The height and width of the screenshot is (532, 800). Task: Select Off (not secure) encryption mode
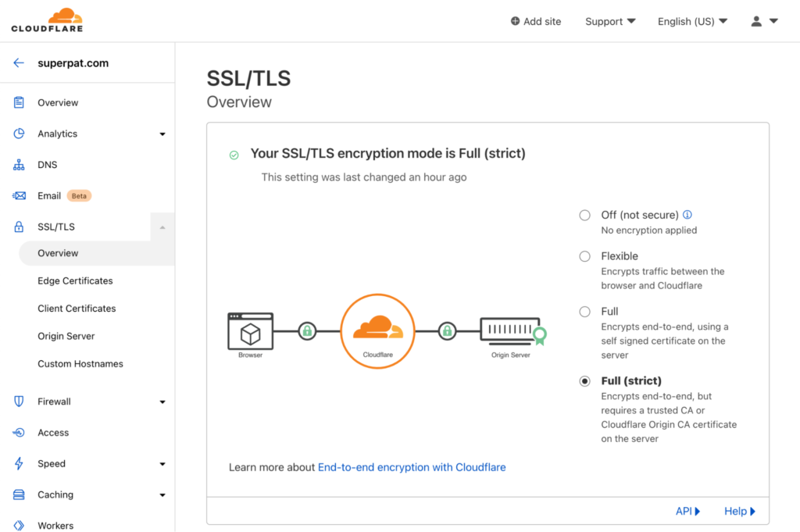pos(584,215)
